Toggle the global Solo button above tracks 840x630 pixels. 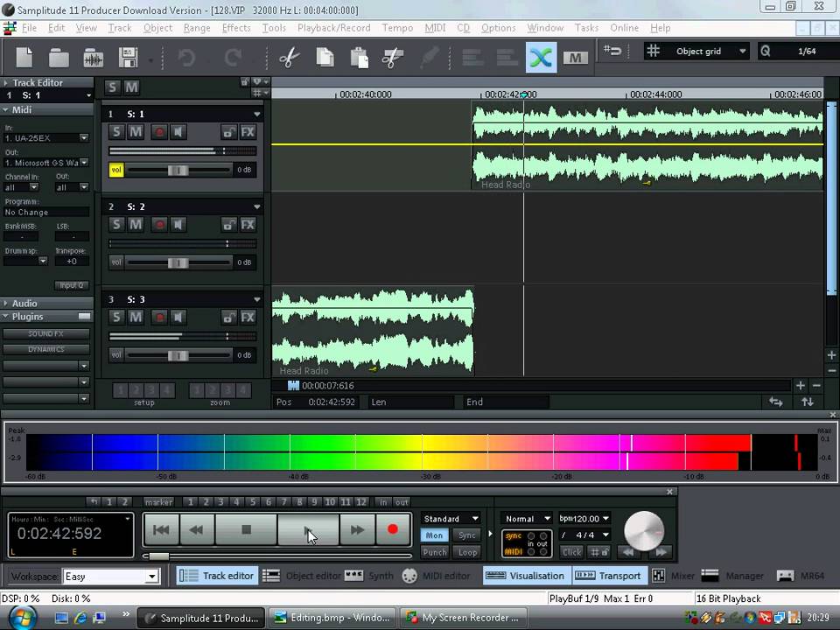(112, 87)
